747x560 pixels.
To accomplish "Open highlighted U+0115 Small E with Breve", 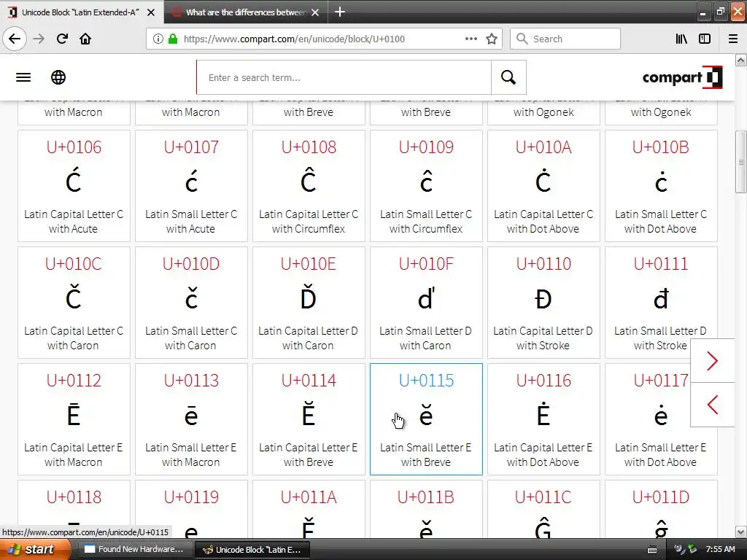I will point(426,419).
